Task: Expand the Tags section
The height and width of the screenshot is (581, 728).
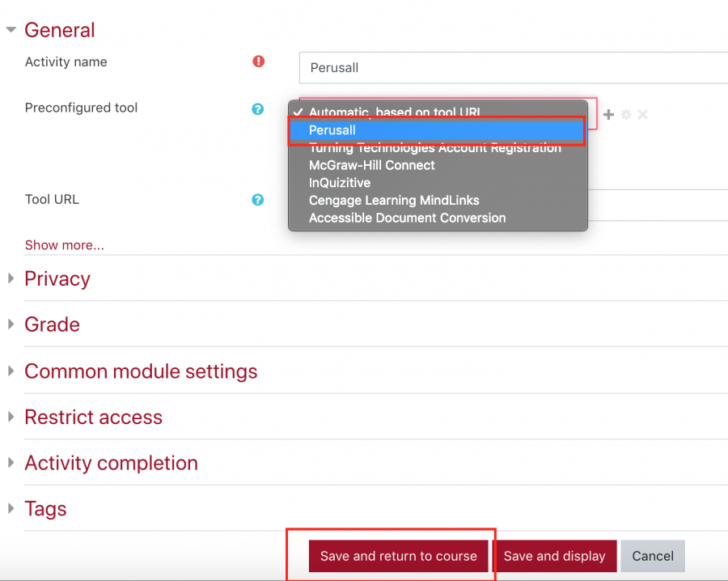Action: (x=11, y=508)
